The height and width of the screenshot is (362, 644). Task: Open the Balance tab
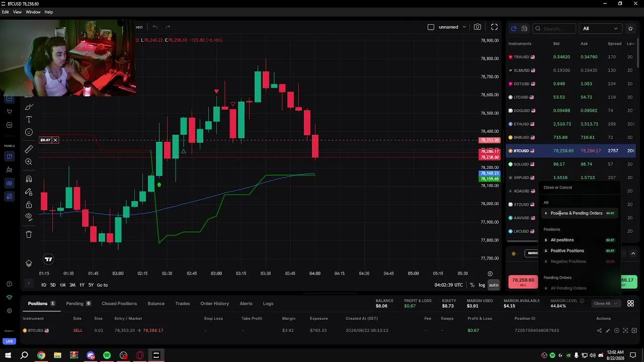(156, 304)
